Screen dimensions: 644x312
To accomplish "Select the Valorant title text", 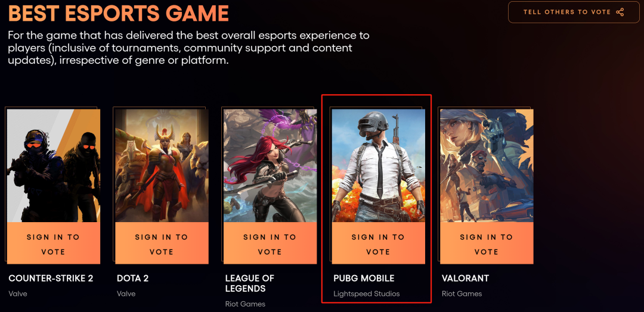I will pyautogui.click(x=465, y=279).
